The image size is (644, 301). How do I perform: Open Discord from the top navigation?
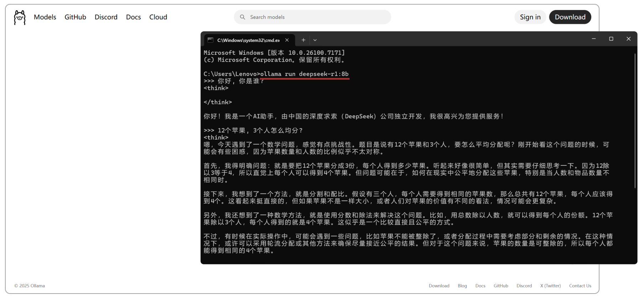(x=106, y=17)
